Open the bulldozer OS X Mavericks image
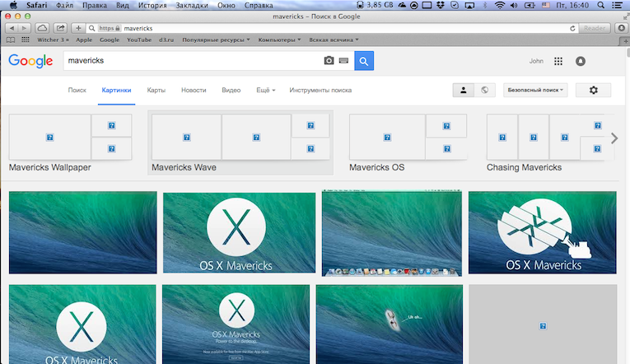Screen dimensions: 630x364 pyautogui.click(x=543, y=232)
